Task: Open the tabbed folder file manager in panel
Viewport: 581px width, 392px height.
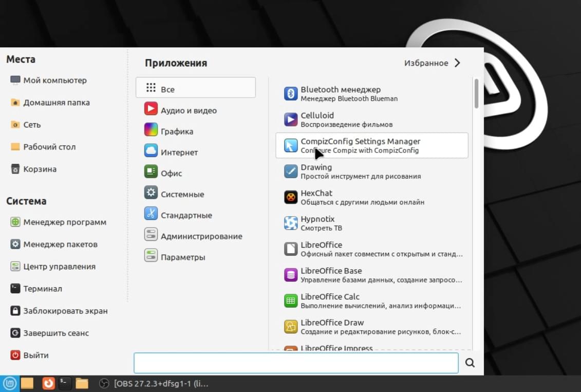Action: (x=82, y=383)
